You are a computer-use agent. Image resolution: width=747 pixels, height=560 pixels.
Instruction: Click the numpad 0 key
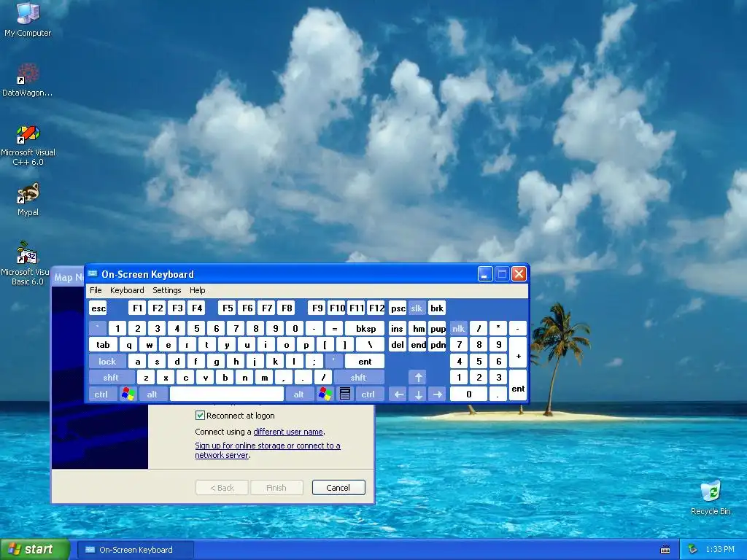point(469,394)
